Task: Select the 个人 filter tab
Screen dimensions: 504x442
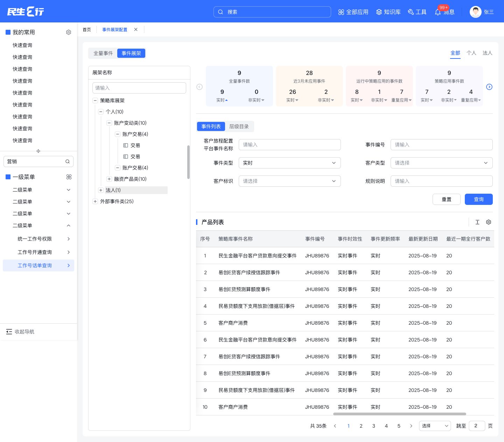Action: coord(471,53)
